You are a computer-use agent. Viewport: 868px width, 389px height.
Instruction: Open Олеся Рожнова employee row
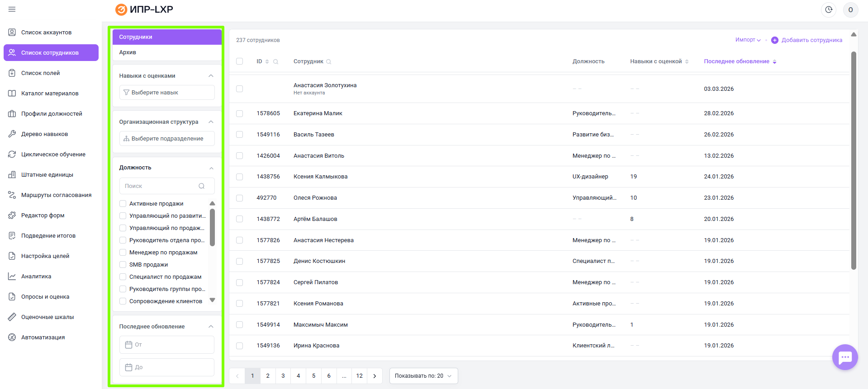539,198
